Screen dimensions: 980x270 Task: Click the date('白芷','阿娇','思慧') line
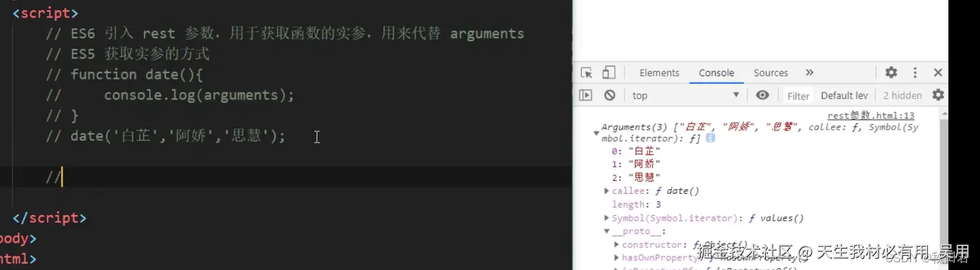165,136
